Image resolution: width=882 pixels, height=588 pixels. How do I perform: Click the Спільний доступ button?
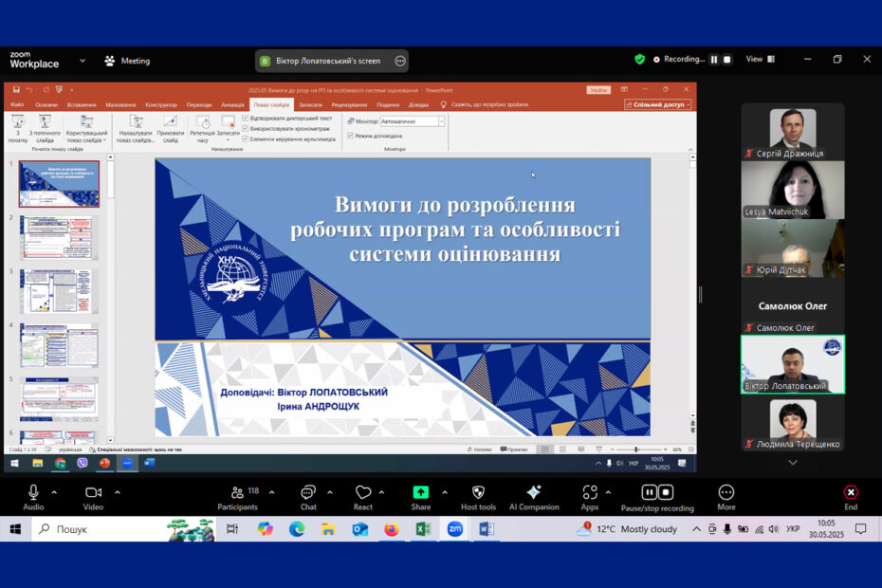(x=657, y=104)
